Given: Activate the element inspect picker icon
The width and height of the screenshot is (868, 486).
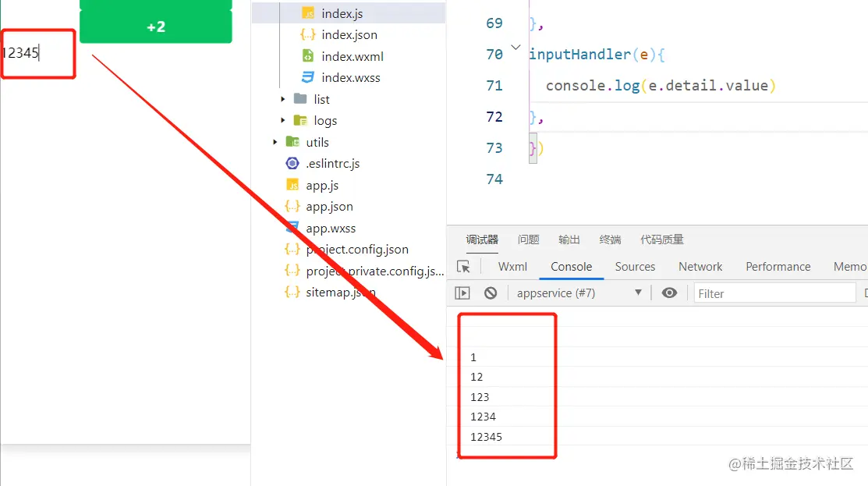Looking at the screenshot, I should click(463, 267).
